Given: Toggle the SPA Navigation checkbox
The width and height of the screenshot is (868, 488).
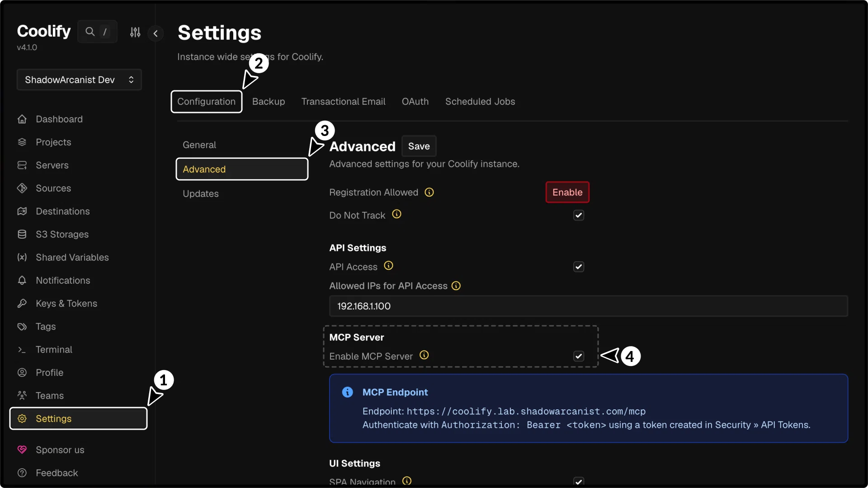Looking at the screenshot, I should click(x=579, y=482).
